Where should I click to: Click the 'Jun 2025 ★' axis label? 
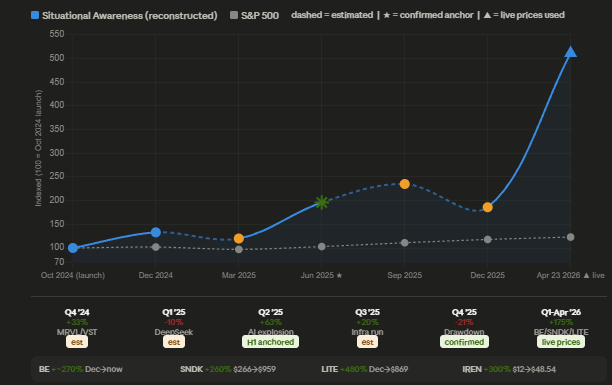[x=322, y=275]
